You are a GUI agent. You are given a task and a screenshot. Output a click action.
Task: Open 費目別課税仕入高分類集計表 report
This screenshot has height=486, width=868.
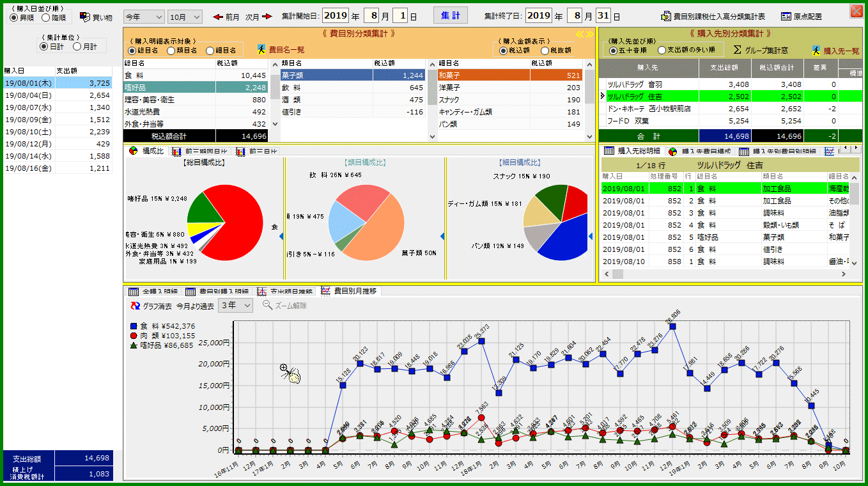[665, 17]
